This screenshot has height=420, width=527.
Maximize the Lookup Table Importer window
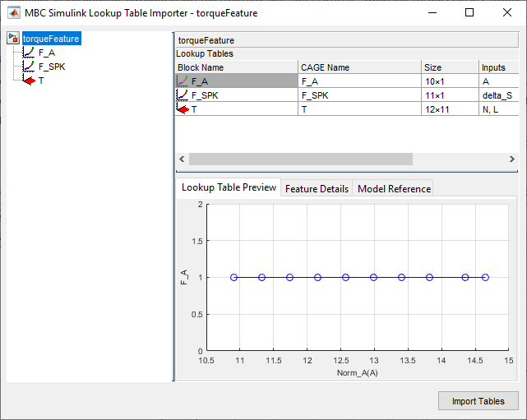[x=469, y=13]
